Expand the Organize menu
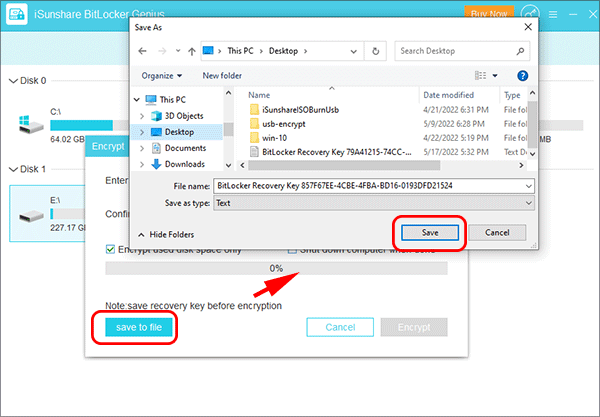This screenshot has height=417, width=600. (162, 75)
